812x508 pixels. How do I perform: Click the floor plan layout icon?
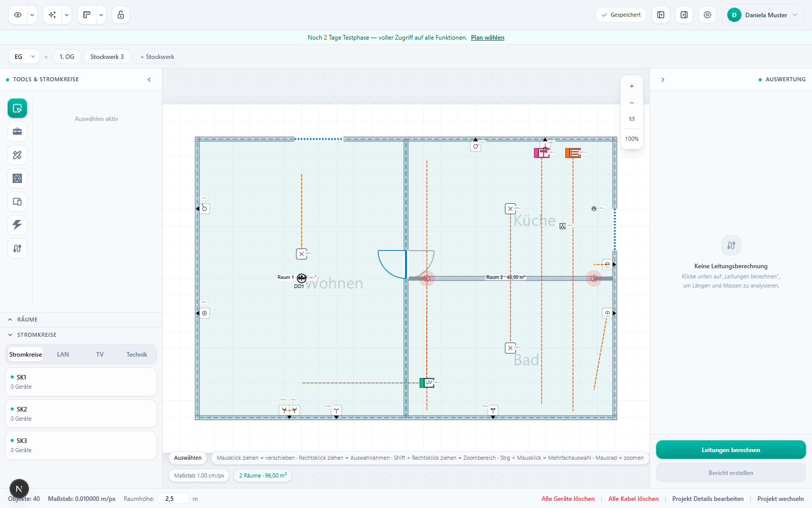pos(87,15)
